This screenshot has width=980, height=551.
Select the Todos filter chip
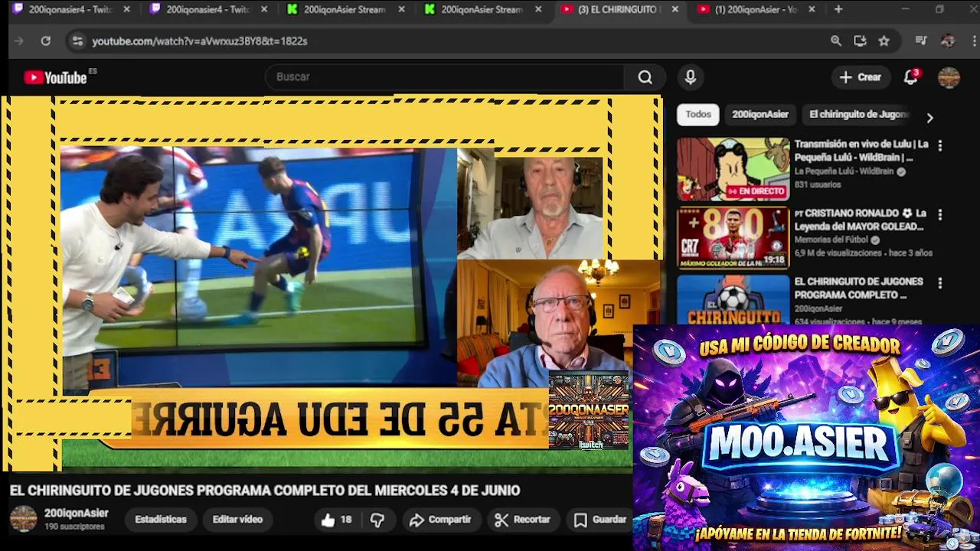pyautogui.click(x=697, y=115)
